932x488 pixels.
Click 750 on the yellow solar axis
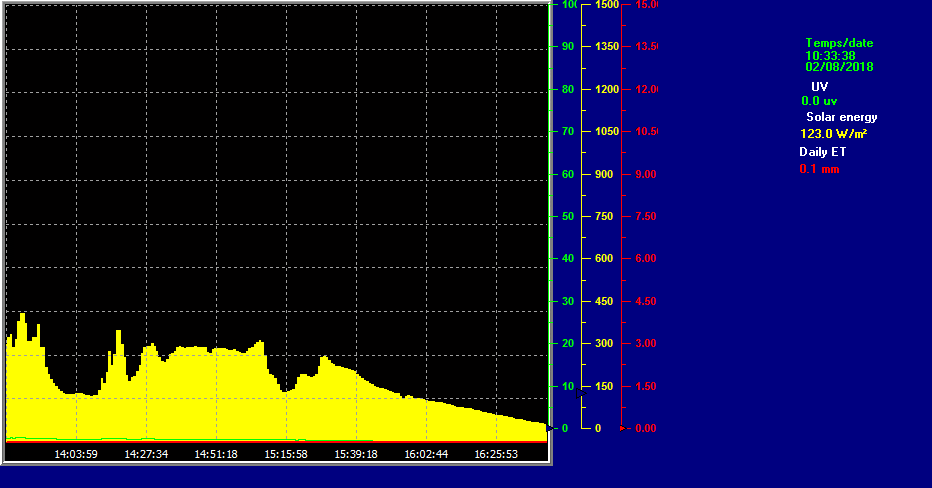tap(605, 216)
